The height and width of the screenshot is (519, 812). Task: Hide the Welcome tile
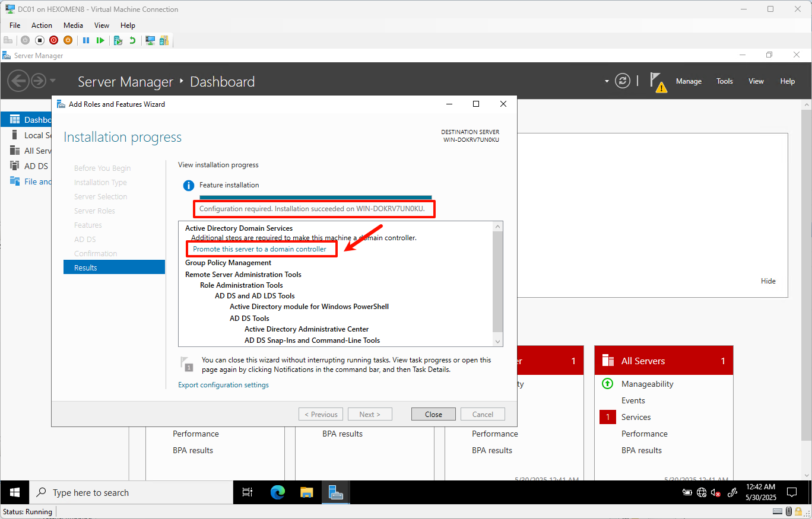click(768, 281)
